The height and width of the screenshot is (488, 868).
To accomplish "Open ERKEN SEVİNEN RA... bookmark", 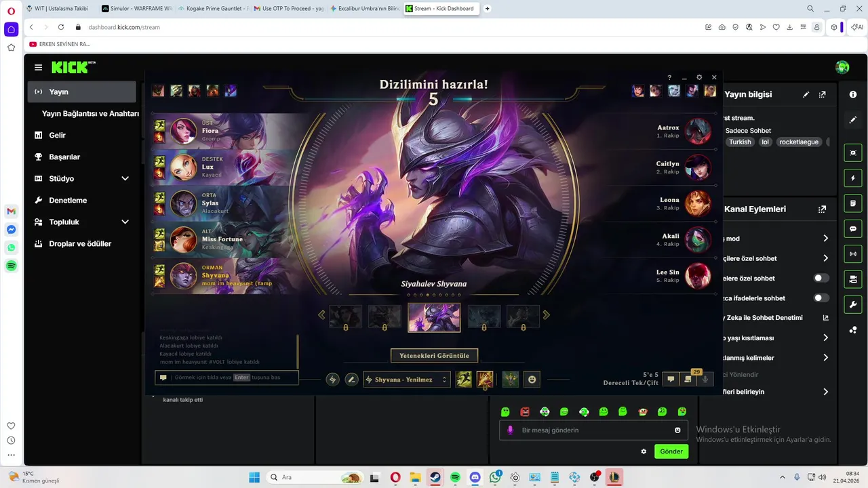I will click(x=60, y=44).
